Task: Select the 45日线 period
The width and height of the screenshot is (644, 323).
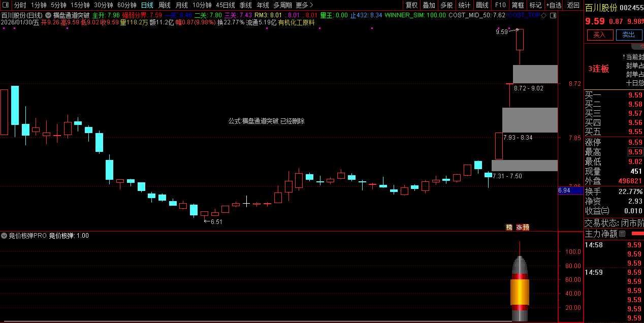Action: 226,5
